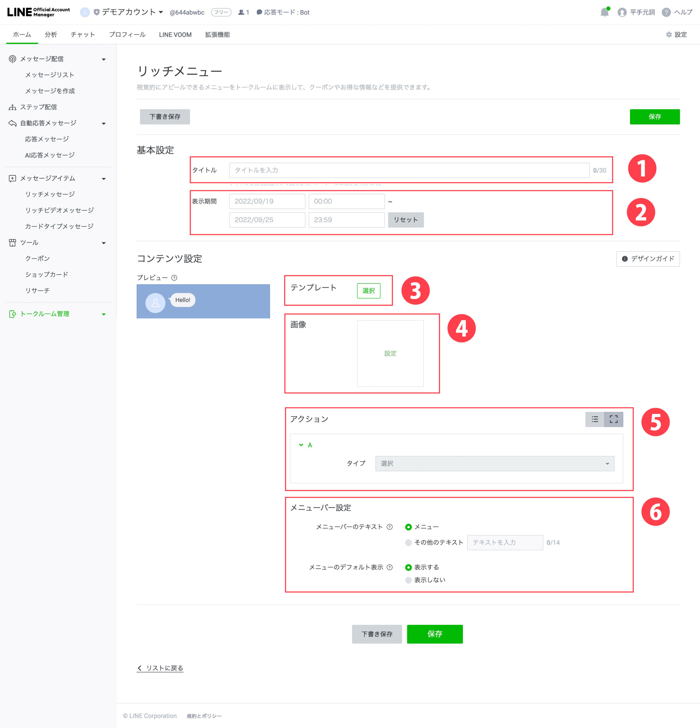Click the メッセージ配信 broadcast icon

[x=13, y=59]
